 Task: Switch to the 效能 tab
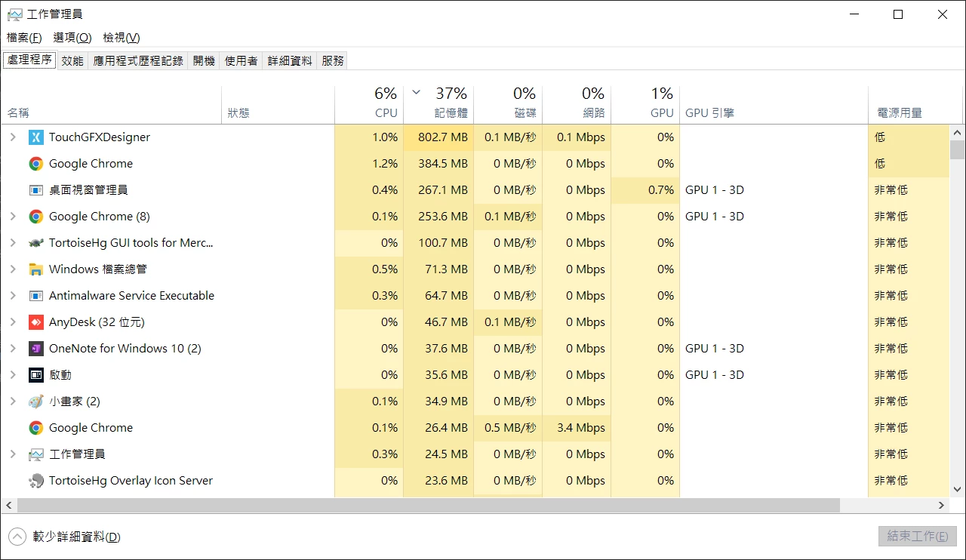(72, 61)
